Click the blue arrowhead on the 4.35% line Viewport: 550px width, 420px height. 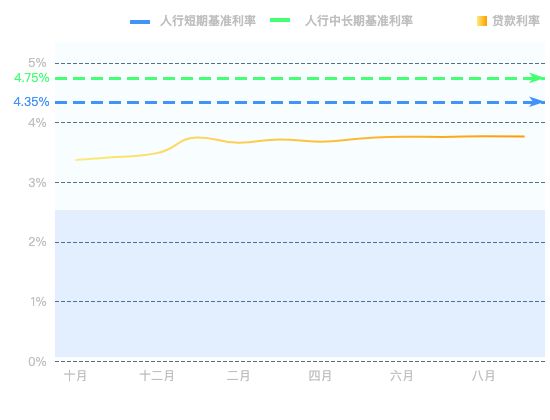tap(537, 102)
